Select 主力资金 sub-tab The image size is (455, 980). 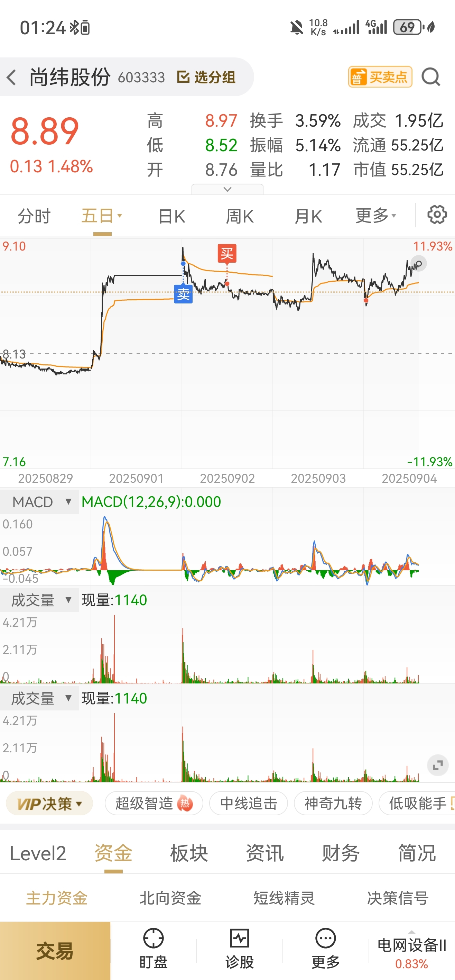click(57, 898)
